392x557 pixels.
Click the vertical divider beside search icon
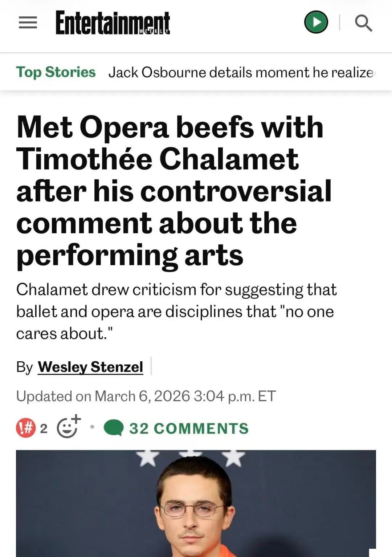tap(339, 23)
